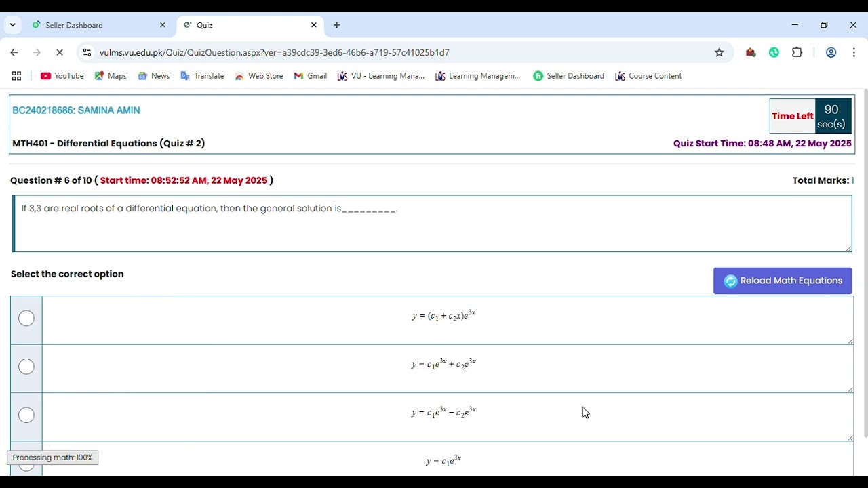Click Reload Math Equations button
868x488 pixels.
point(783,281)
